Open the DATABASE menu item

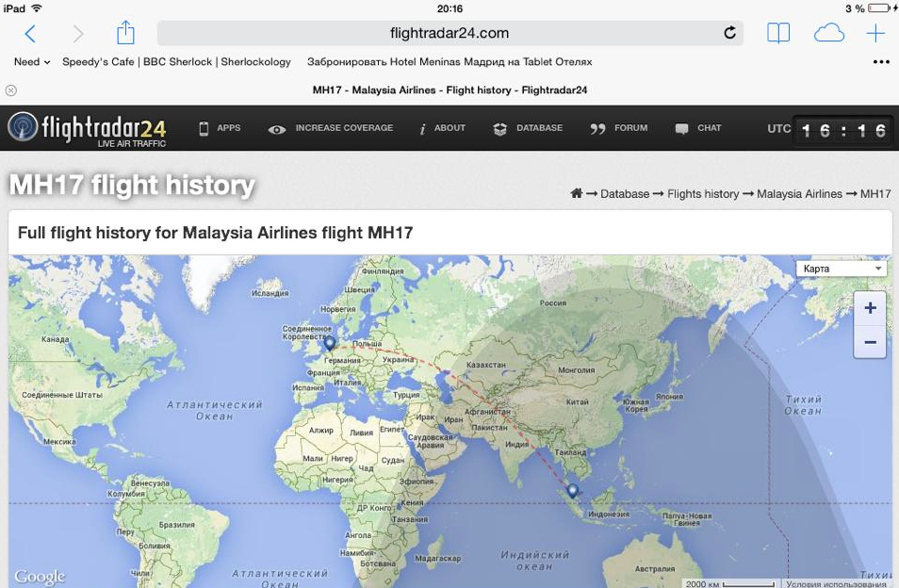click(528, 128)
